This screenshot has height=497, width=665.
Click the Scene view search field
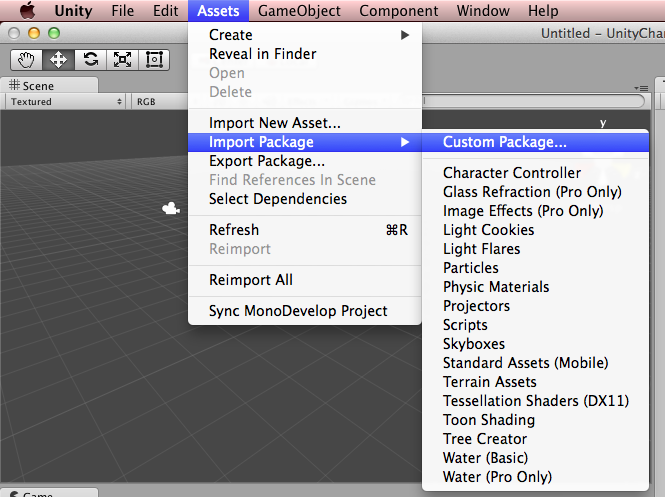pos(534,101)
